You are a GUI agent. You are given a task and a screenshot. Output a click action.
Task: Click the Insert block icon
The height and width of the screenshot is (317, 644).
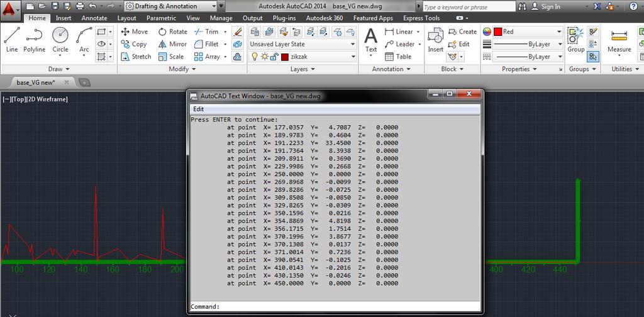[x=435, y=40]
